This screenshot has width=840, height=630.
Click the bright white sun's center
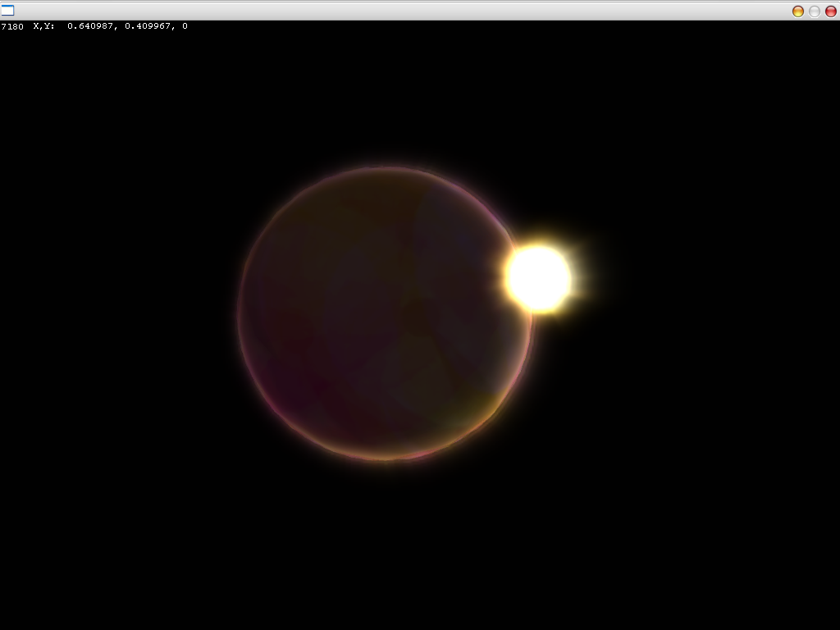point(538,279)
